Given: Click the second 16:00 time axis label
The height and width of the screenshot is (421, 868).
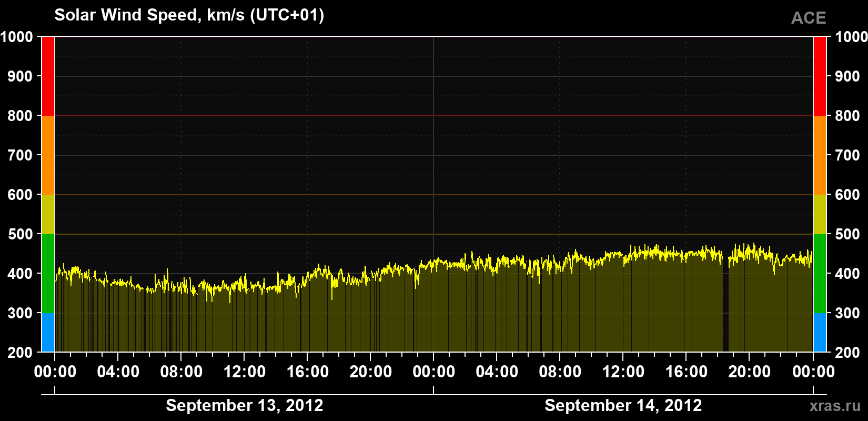Looking at the screenshot, I should (x=687, y=372).
